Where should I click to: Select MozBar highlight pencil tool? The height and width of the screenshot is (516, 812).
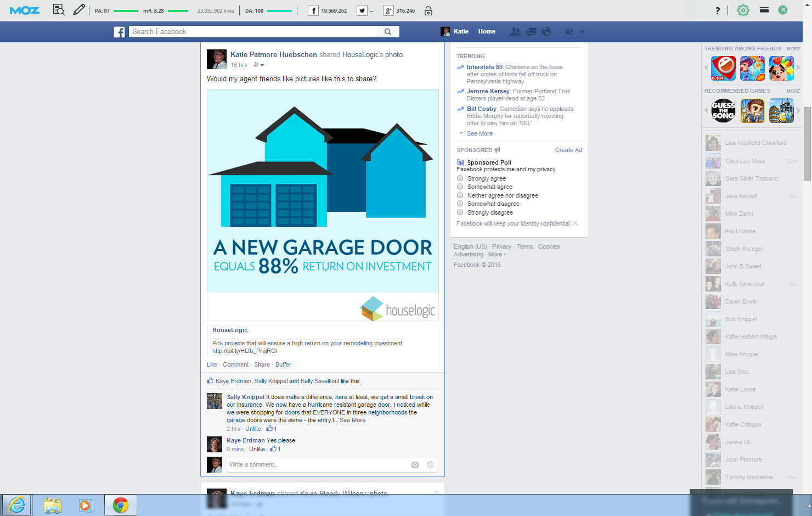[x=79, y=10]
